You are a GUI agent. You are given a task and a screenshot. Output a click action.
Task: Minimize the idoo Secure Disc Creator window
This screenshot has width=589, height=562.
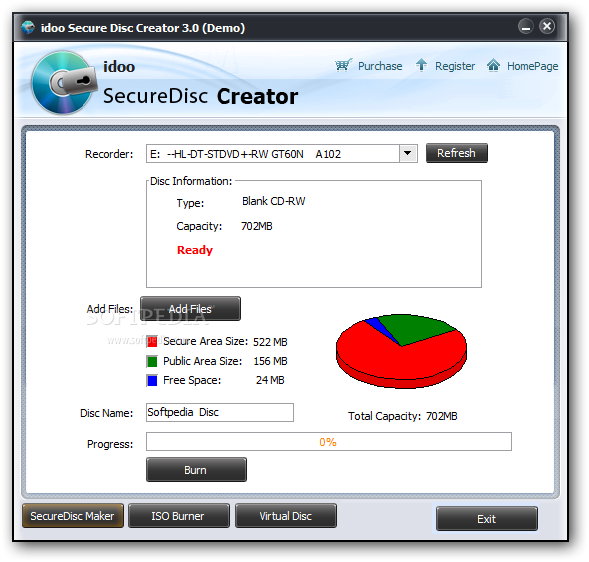[526, 26]
